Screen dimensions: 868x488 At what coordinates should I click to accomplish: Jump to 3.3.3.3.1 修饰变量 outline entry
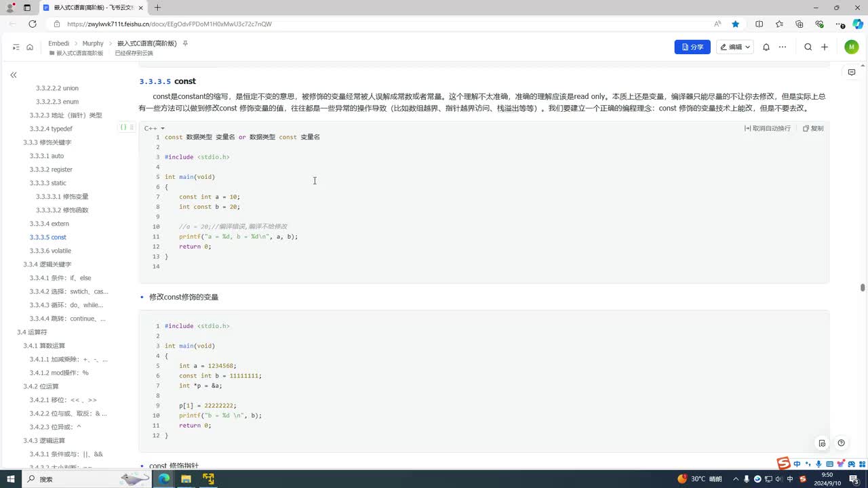(62, 197)
